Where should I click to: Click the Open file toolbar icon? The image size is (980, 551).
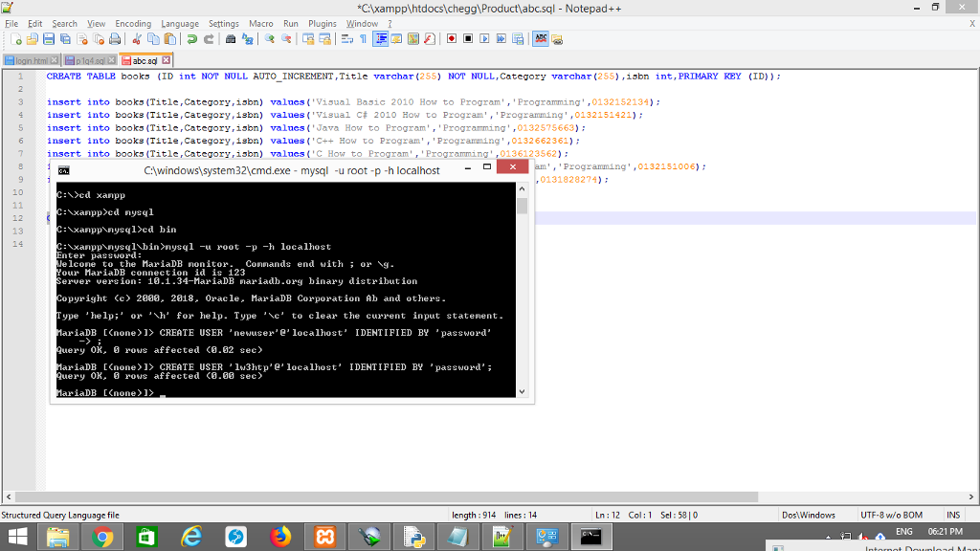pos(33,39)
